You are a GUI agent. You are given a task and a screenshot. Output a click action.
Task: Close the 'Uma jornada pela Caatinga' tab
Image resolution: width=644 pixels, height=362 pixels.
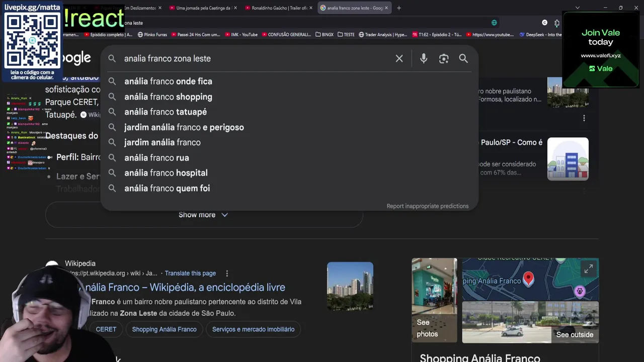[235, 8]
